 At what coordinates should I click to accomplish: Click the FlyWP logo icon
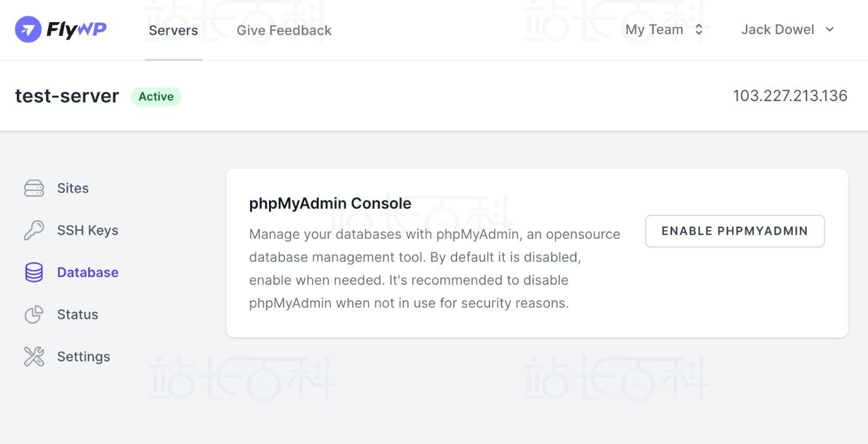click(28, 30)
